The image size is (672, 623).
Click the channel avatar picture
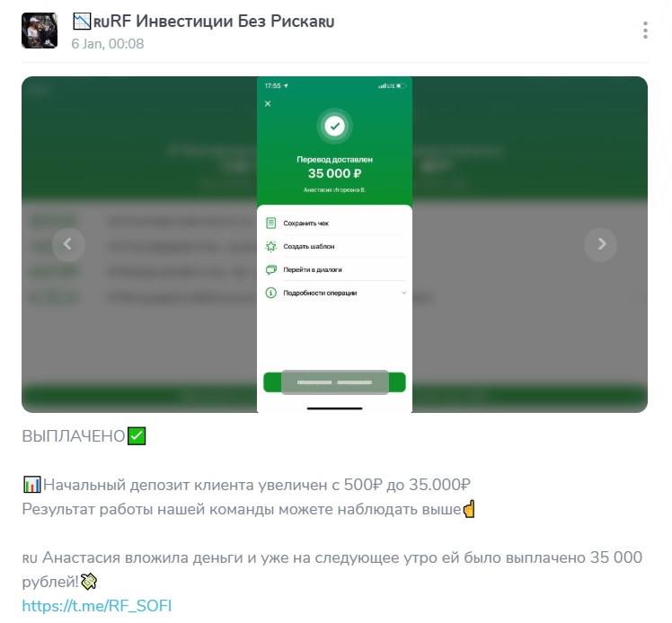[40, 31]
